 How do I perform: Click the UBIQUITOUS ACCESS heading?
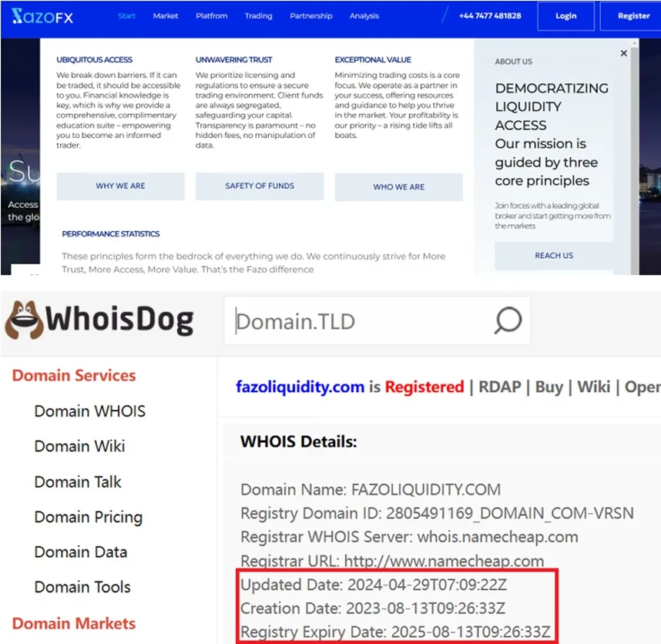click(95, 60)
